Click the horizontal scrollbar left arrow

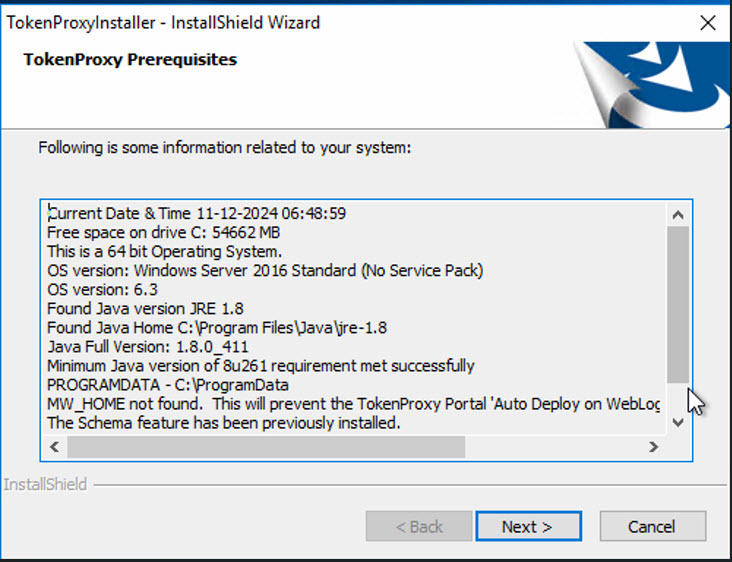(55, 447)
